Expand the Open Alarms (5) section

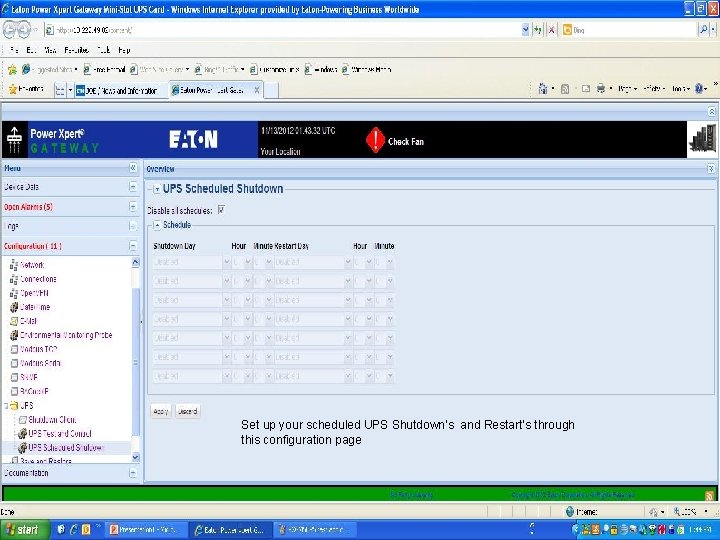tap(133, 207)
